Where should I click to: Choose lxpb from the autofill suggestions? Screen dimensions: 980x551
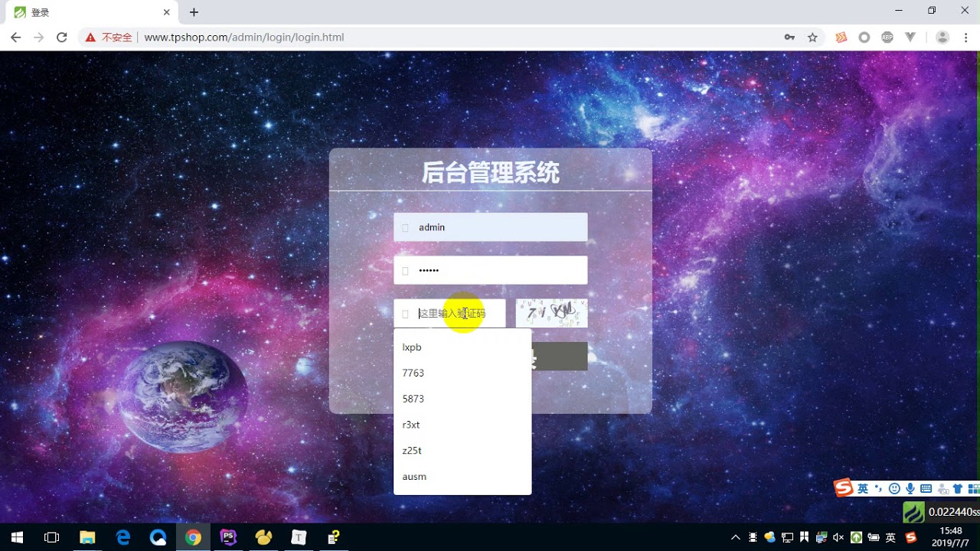point(462,347)
